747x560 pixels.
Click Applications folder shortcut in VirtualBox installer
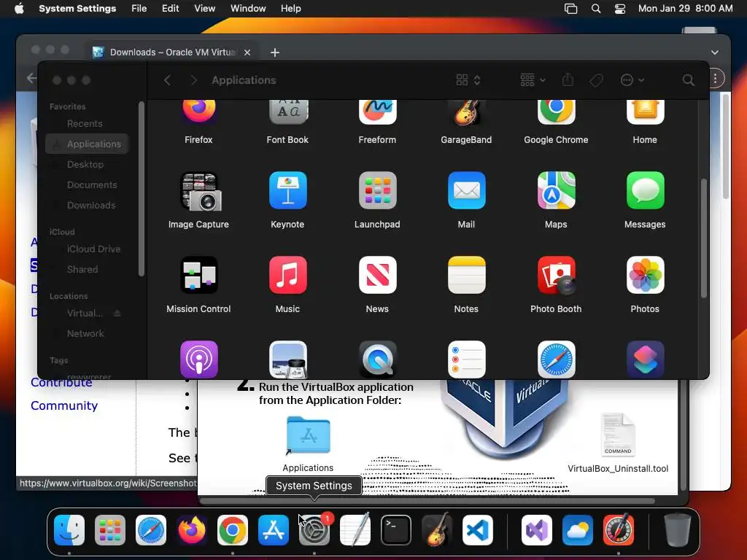point(309,444)
